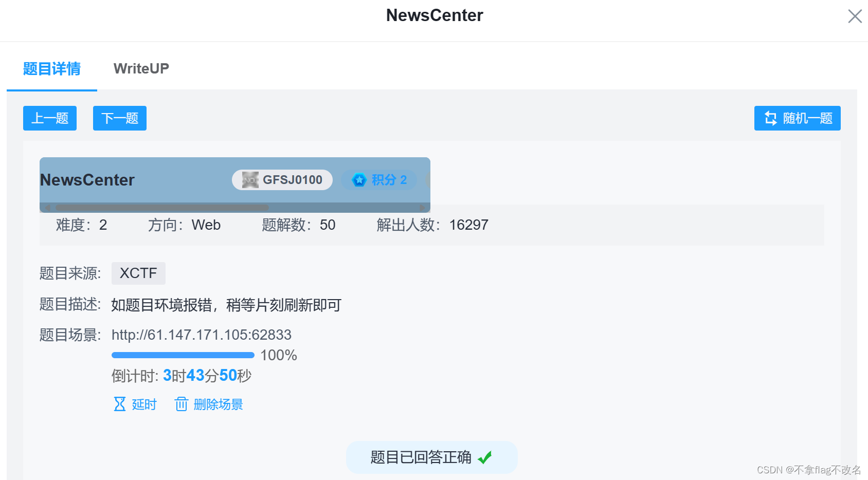Click the 上一题 button
The image size is (868, 480).
click(49, 118)
